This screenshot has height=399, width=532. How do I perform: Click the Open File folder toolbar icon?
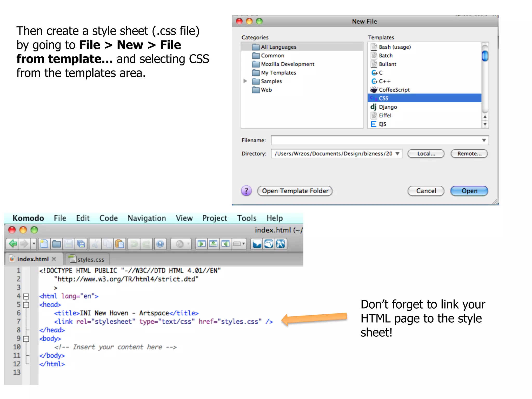click(x=56, y=244)
